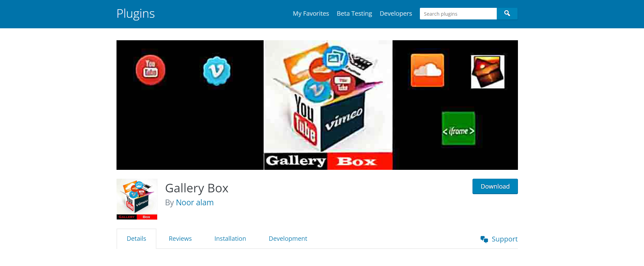Visit author Noor alam's profile
644x266 pixels.
pyautogui.click(x=195, y=203)
